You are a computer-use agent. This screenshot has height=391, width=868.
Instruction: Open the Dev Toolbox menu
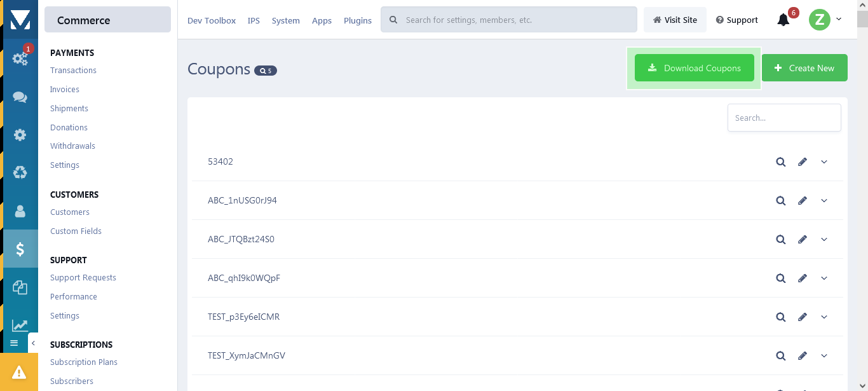click(212, 20)
